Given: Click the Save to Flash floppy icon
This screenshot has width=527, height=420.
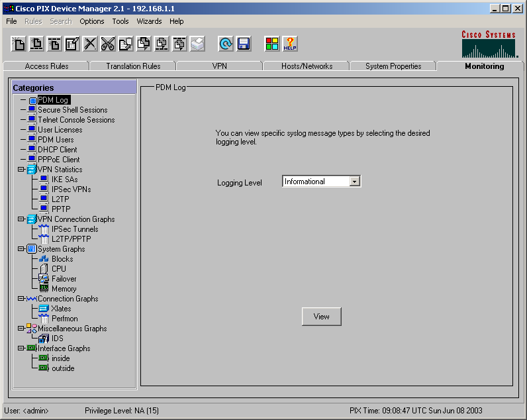Looking at the screenshot, I should [x=244, y=44].
